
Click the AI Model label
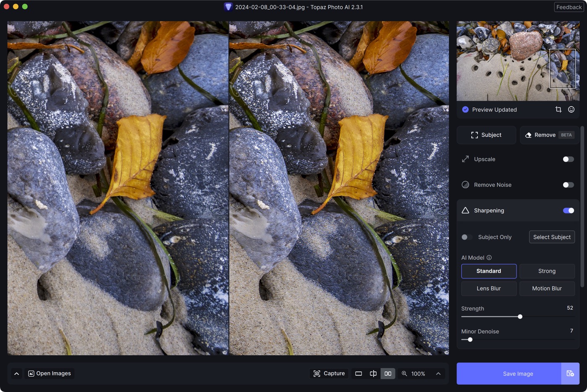[x=473, y=258]
